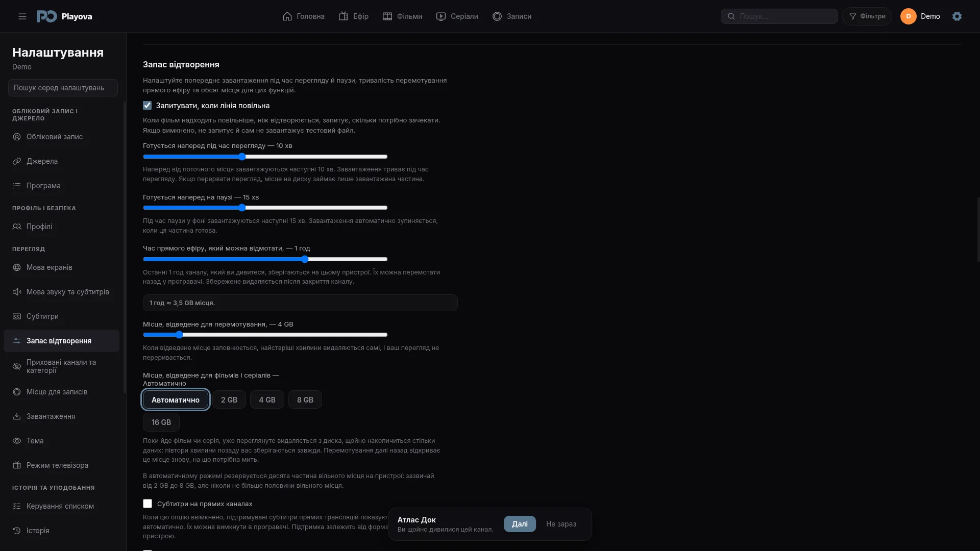980x551 pixels.
Task: Open the Записи tab
Action: coord(512,16)
